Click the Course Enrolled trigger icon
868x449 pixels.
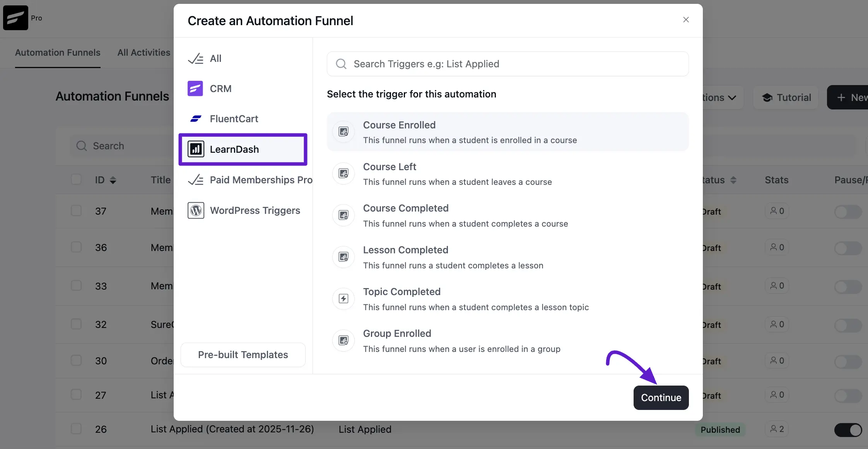tap(343, 131)
